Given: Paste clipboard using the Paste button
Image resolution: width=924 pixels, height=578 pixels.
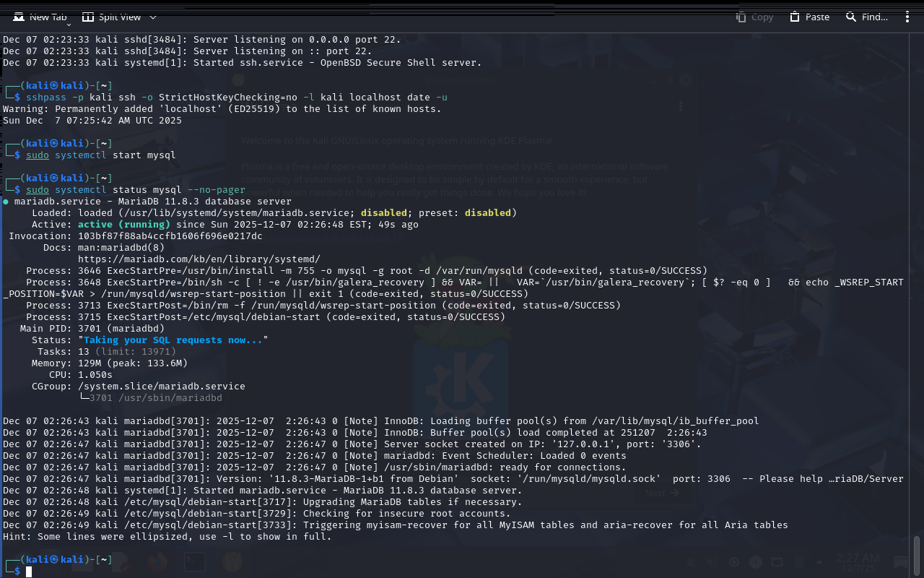Looking at the screenshot, I should coord(809,17).
